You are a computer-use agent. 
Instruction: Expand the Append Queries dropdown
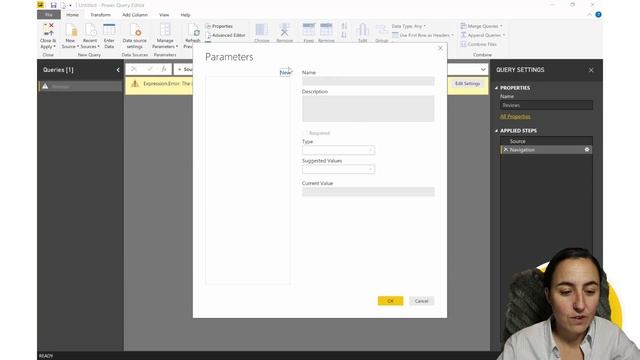coord(504,35)
